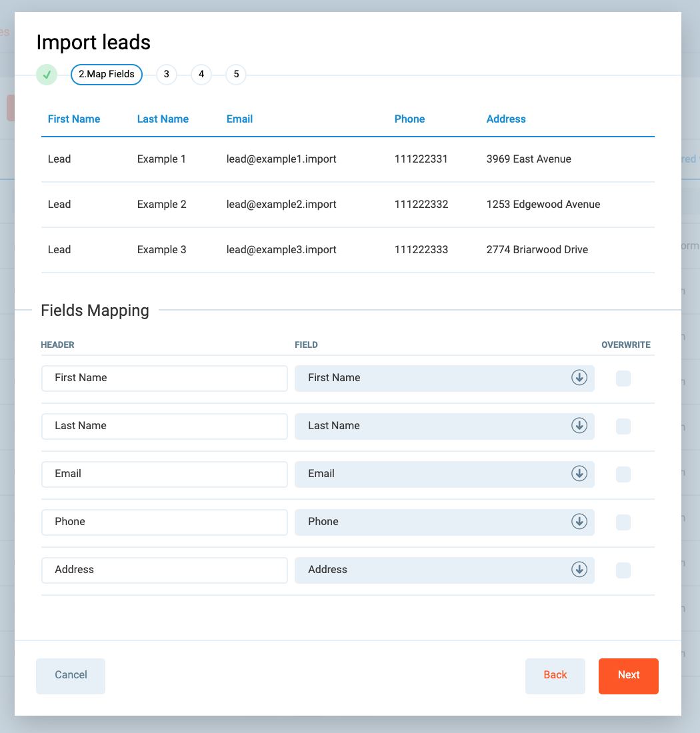Screen dimensions: 700x733
Task: Select step 5 in the stepper
Action: pos(236,75)
